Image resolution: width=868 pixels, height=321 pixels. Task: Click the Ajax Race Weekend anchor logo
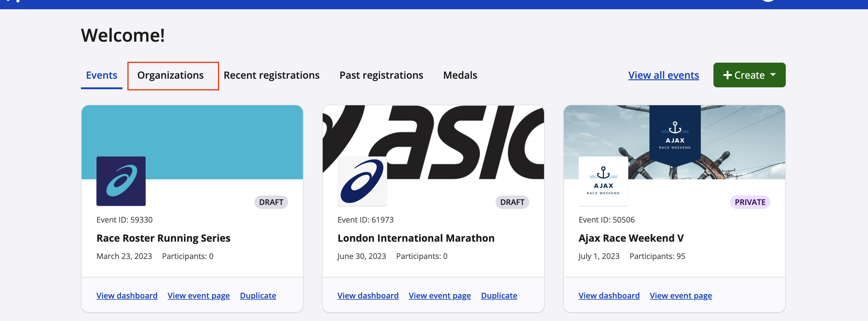coord(603,181)
